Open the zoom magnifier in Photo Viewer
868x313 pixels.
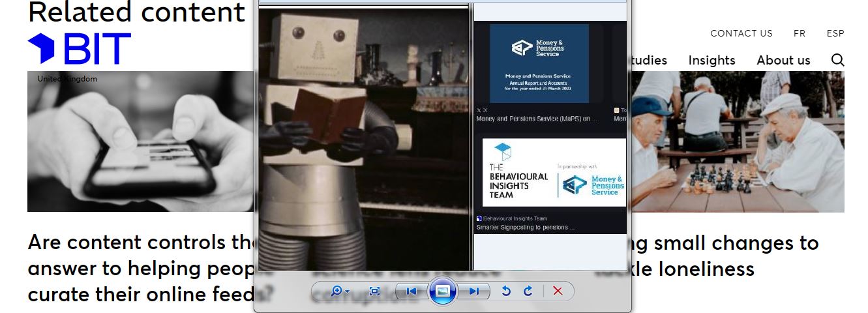coord(337,291)
